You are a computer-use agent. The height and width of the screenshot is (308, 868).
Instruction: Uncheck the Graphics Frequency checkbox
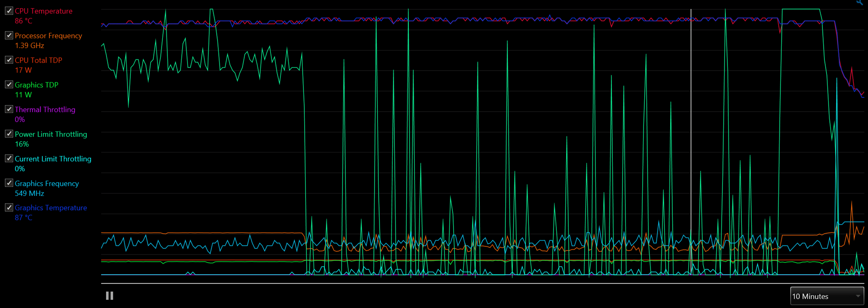tap(9, 183)
